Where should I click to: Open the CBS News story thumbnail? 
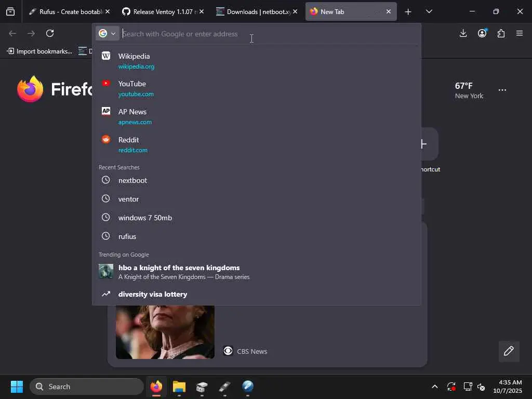point(165,332)
